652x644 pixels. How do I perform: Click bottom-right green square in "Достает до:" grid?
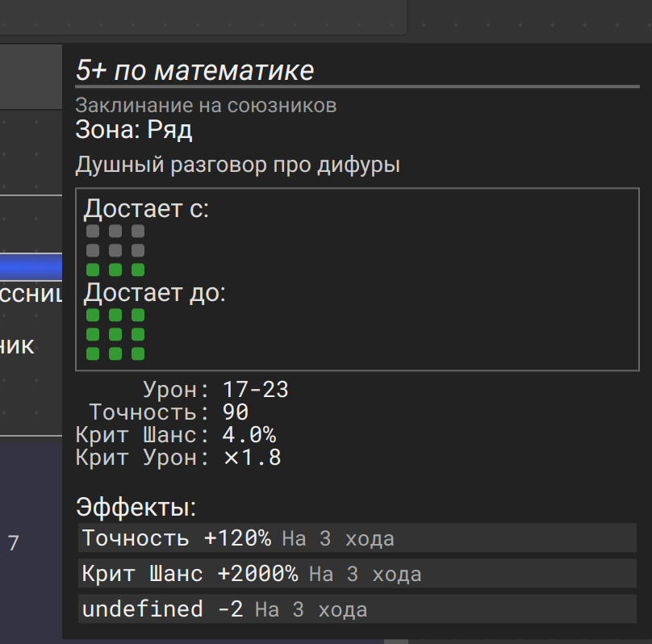click(138, 353)
